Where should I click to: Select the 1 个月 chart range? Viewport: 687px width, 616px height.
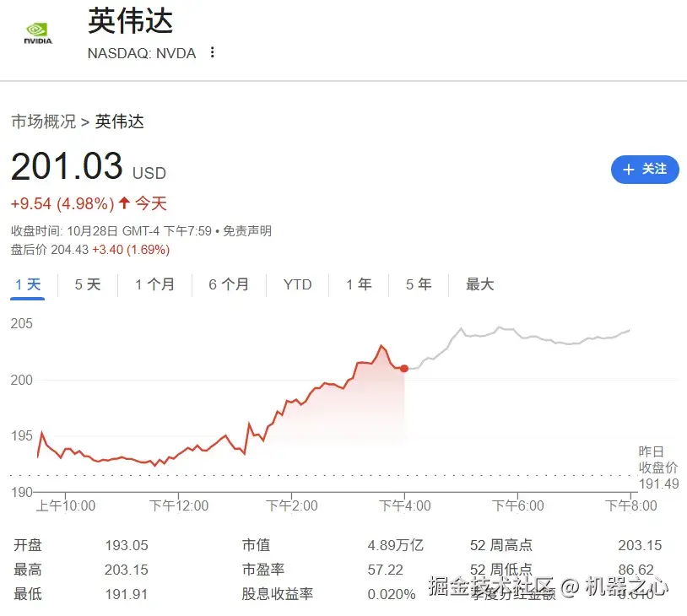click(155, 284)
